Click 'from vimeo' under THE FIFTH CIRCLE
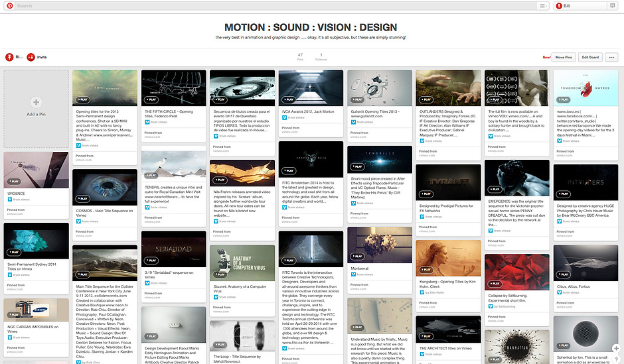The height and width of the screenshot is (364, 624). (159, 122)
